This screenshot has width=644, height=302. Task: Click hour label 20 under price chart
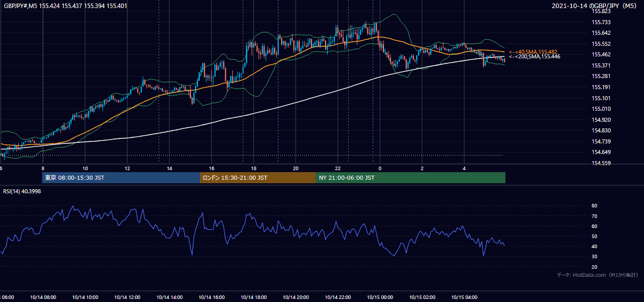coord(296,168)
